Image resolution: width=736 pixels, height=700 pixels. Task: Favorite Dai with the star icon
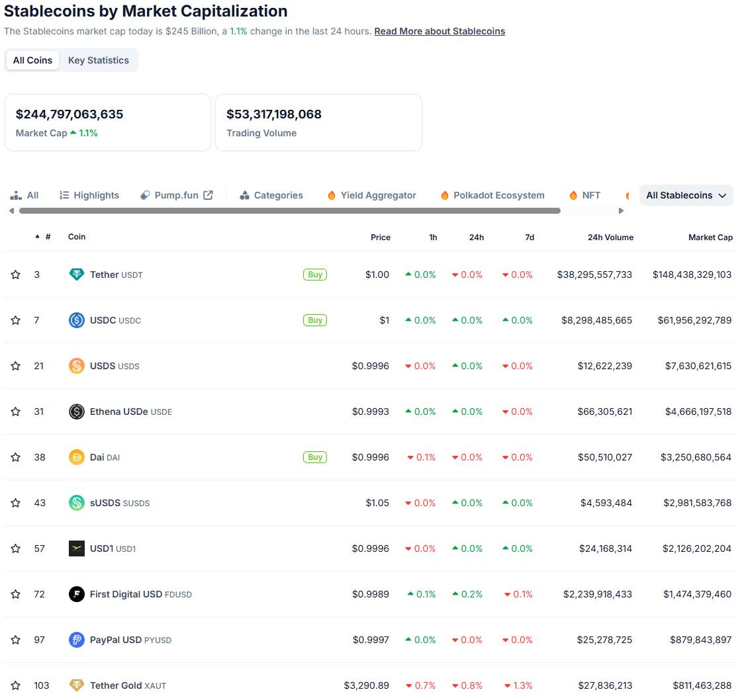pyautogui.click(x=15, y=457)
